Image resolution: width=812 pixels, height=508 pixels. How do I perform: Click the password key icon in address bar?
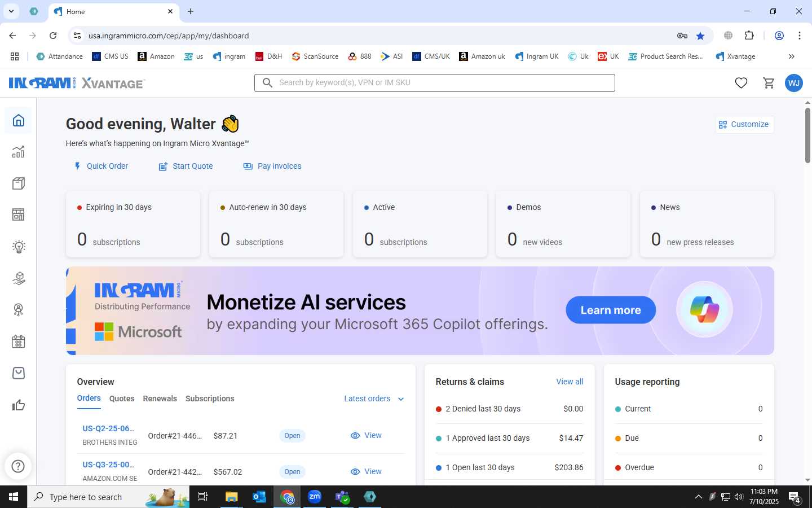(x=682, y=36)
